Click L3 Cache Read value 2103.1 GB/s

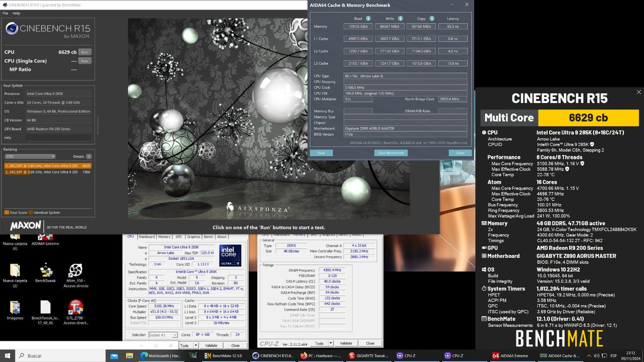click(x=358, y=63)
